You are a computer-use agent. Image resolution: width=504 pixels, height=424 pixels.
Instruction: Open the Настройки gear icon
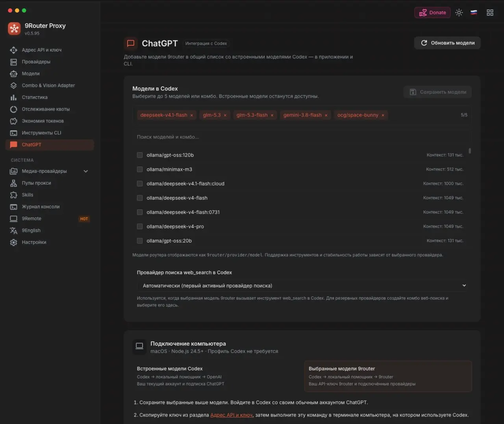[x=14, y=242]
